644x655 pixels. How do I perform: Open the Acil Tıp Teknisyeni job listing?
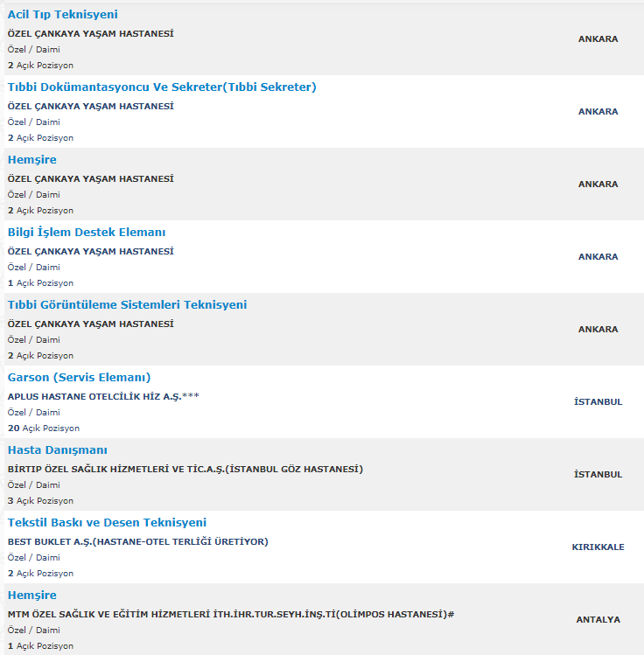(x=62, y=15)
